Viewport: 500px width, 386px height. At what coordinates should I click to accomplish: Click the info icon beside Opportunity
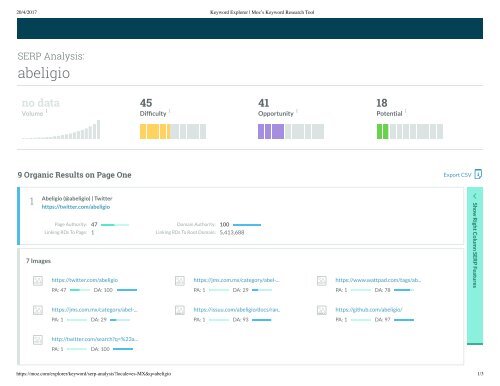click(297, 111)
